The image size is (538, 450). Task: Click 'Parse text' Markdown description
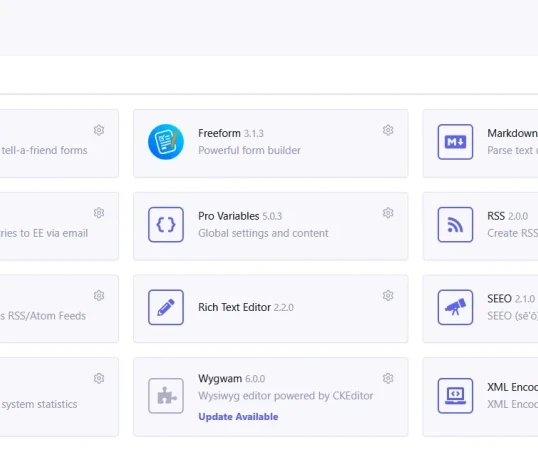(x=510, y=150)
